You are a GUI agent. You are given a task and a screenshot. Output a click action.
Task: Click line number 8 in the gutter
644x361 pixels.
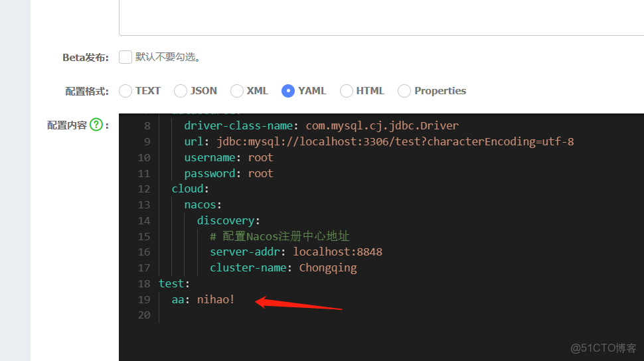click(147, 125)
